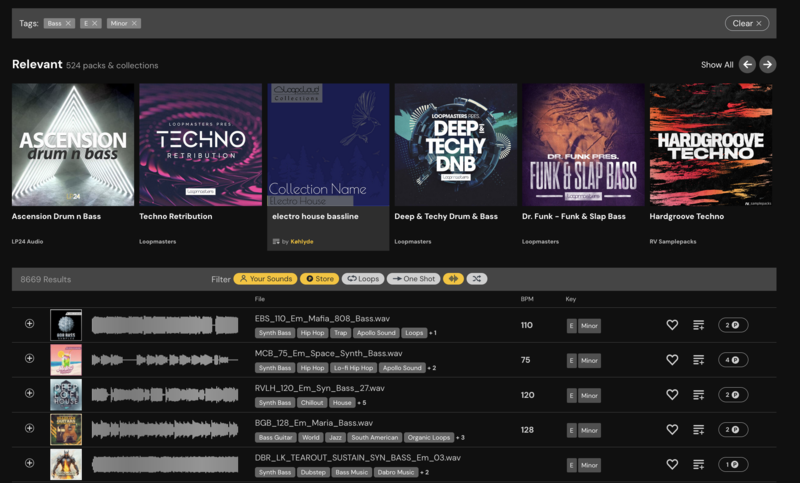Play MCB_75_Em_Space_Synth_Bass from its album thumbnail
Viewport: 800px width, 483px height.
click(x=66, y=360)
